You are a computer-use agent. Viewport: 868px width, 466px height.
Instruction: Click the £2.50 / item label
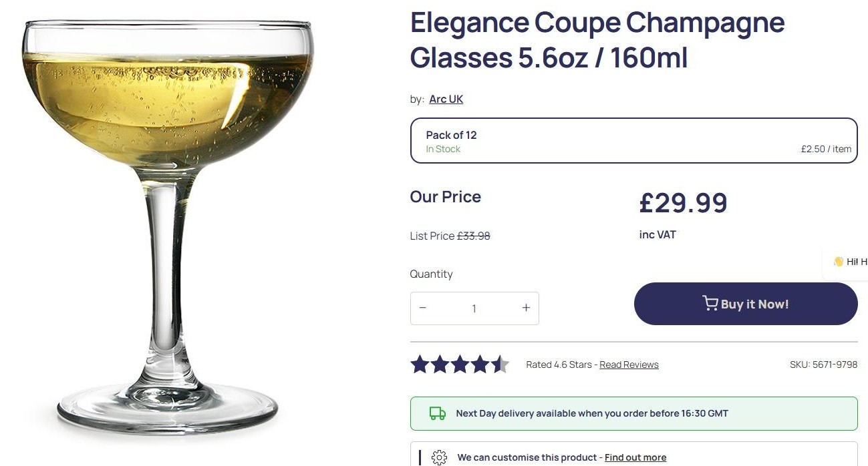[x=826, y=149]
